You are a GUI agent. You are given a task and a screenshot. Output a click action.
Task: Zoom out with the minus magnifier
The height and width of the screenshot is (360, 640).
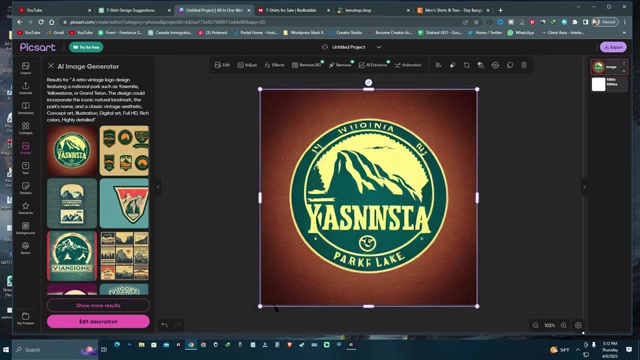pos(536,325)
